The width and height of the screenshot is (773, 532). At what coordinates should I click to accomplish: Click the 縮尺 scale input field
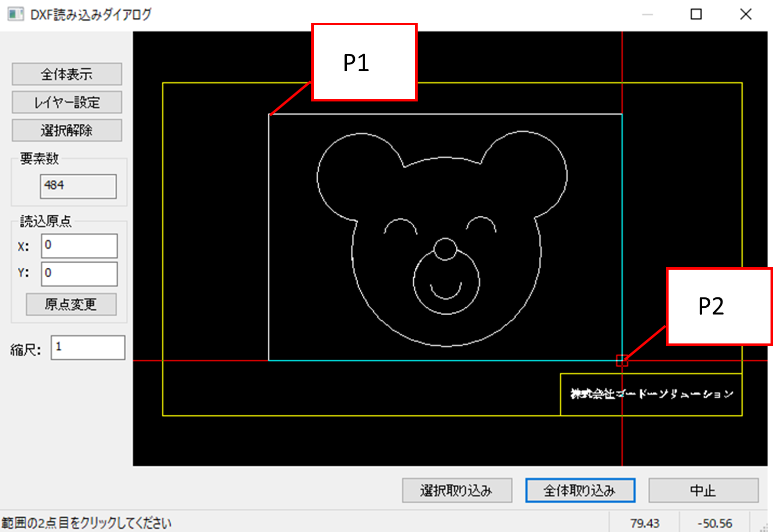88,347
